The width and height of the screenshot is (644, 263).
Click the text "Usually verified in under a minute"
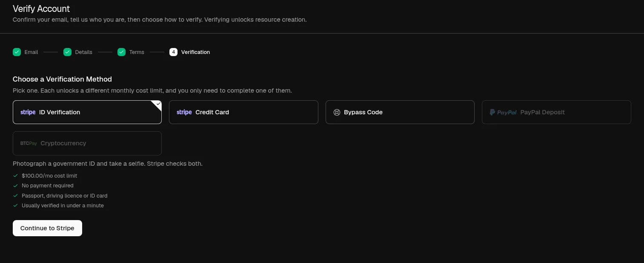(x=63, y=206)
